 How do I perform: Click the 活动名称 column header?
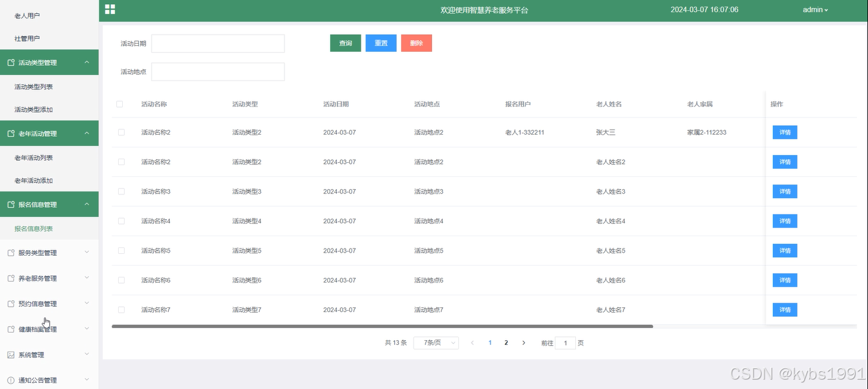click(x=154, y=104)
